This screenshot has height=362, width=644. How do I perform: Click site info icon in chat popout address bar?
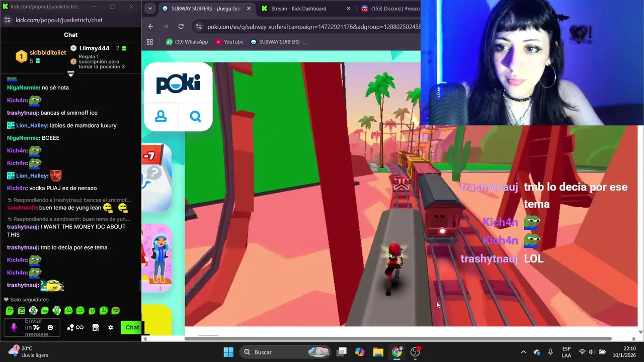coord(7,20)
